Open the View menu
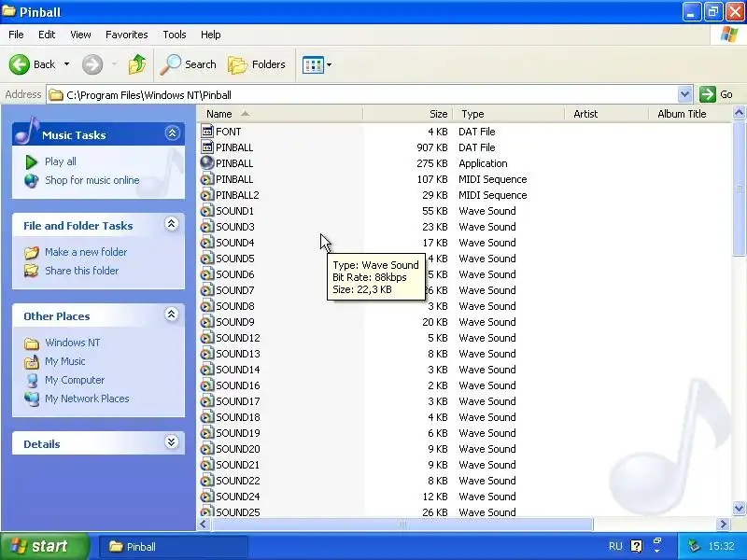The height and width of the screenshot is (560, 747). point(80,35)
